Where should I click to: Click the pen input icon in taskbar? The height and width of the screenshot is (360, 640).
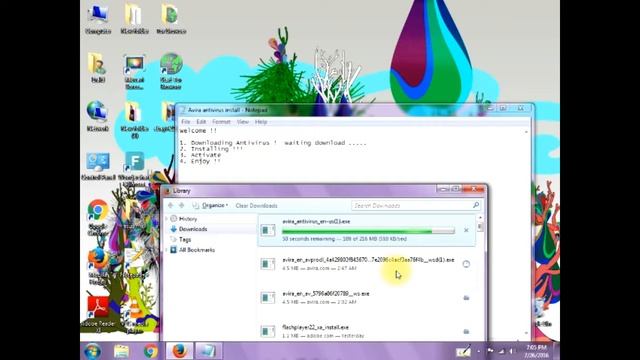pyautogui.click(x=463, y=351)
